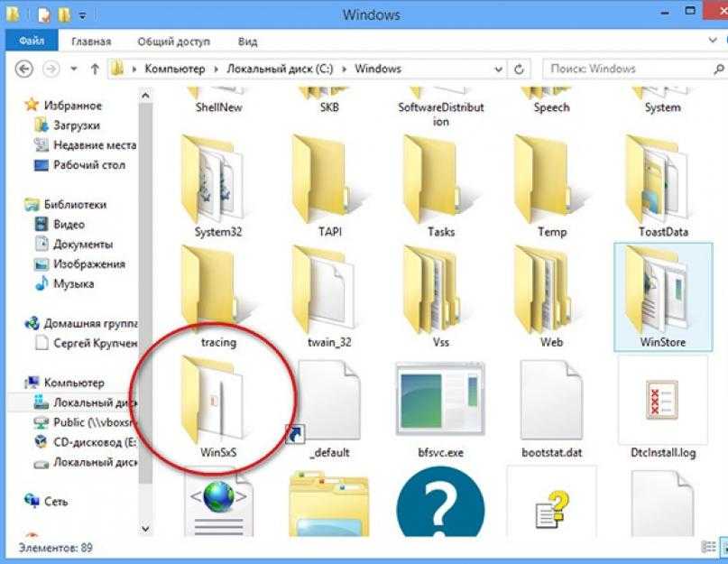Click the search magnifier icon

tap(718, 69)
